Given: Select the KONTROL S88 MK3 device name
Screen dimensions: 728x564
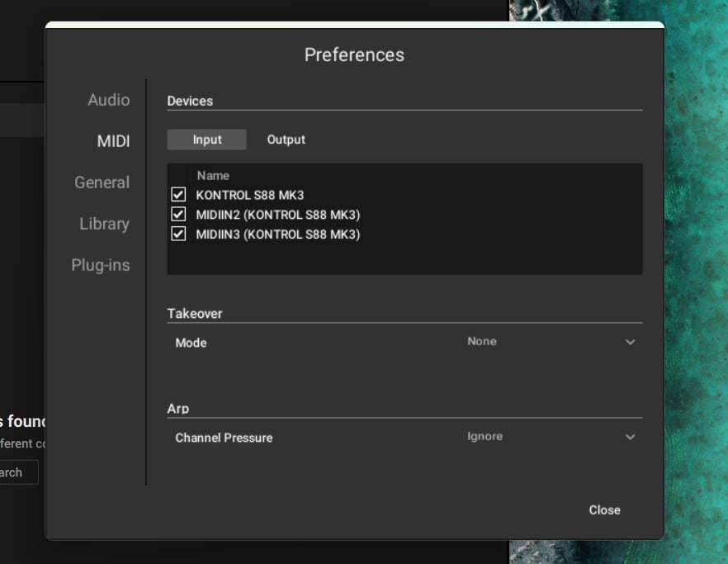Looking at the screenshot, I should coord(250,195).
